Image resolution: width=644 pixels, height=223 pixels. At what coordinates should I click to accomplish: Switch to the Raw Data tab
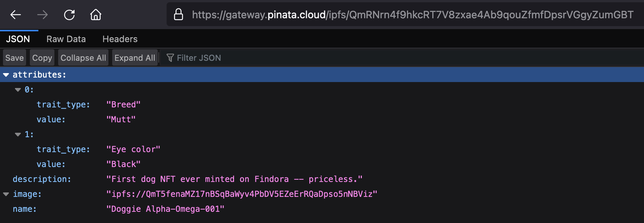pyautogui.click(x=66, y=39)
